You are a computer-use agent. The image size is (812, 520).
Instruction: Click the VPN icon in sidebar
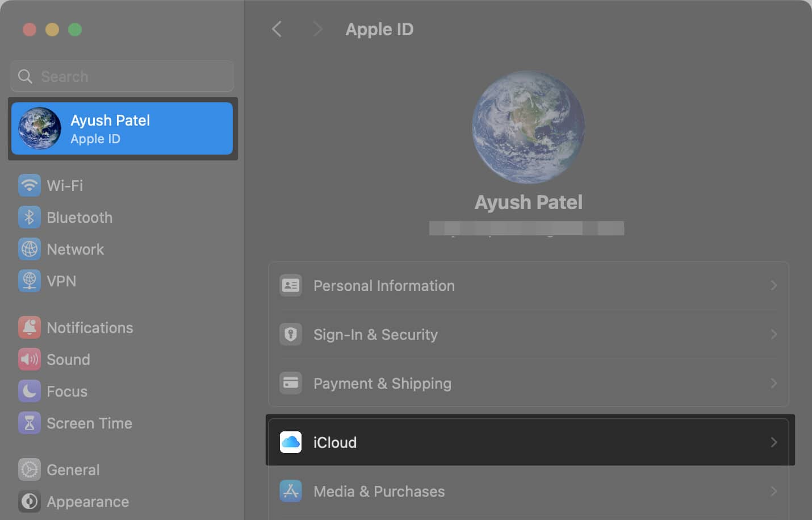coord(29,281)
